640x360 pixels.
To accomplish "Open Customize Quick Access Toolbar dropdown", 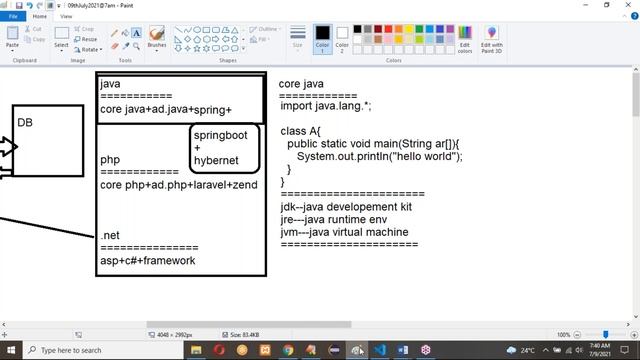I will point(59,6).
